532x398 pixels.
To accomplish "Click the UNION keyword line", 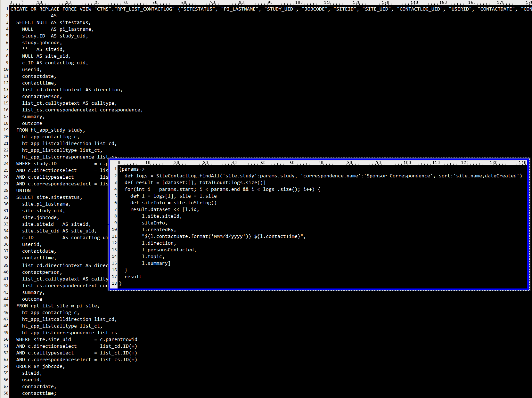I will 23,191.
